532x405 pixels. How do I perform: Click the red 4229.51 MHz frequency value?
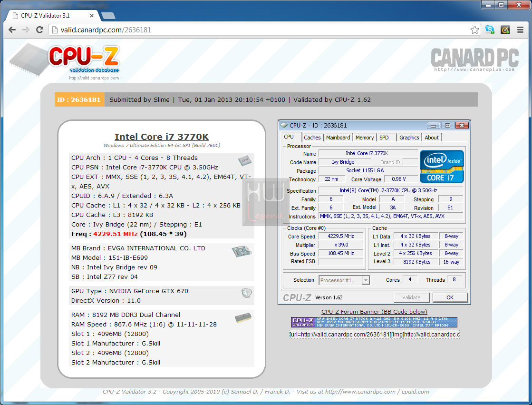click(116, 234)
